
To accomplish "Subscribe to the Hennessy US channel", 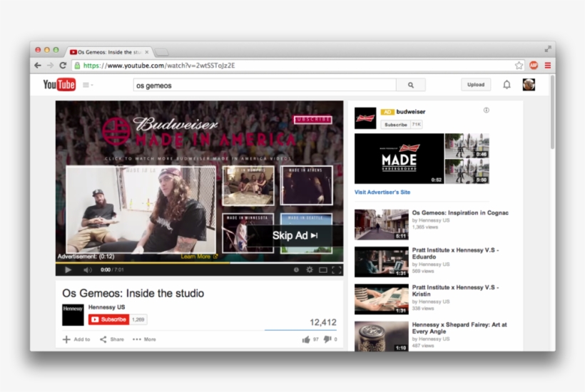I will 108,320.
